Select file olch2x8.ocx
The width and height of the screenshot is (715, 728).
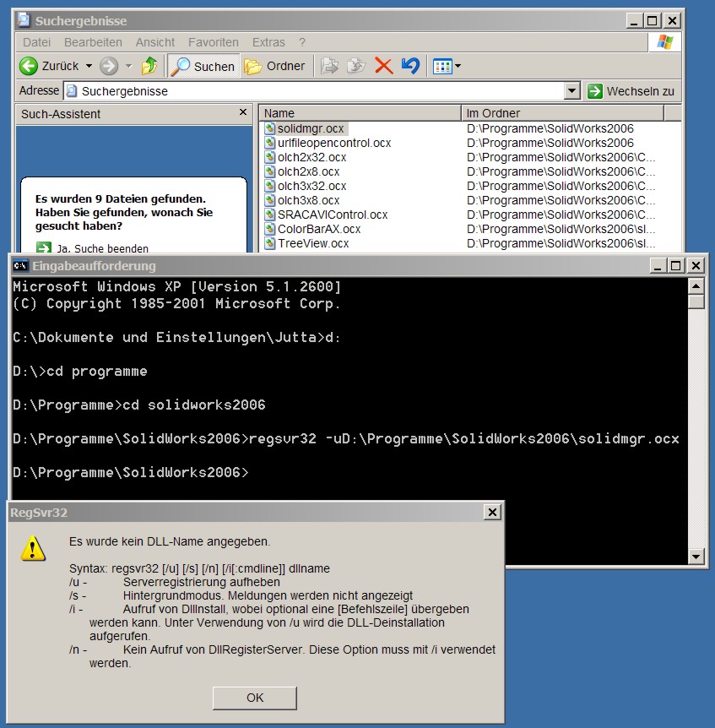tap(309, 171)
